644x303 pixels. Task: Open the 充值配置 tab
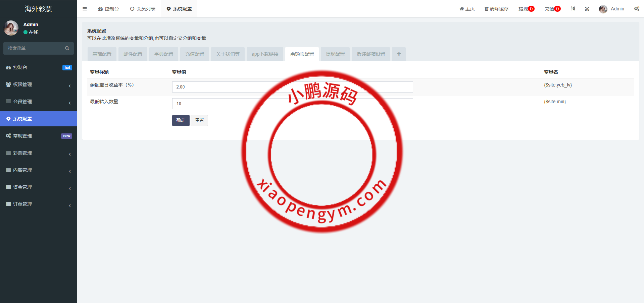click(x=195, y=54)
